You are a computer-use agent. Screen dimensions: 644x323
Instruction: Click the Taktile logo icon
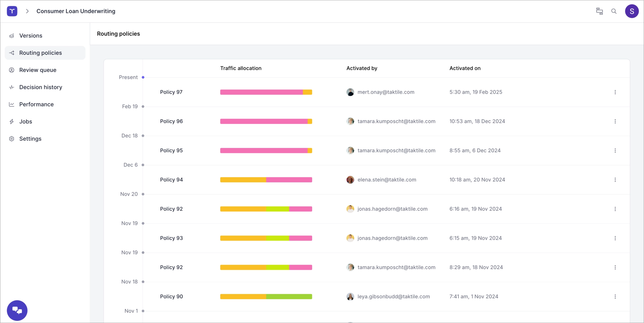12,11
